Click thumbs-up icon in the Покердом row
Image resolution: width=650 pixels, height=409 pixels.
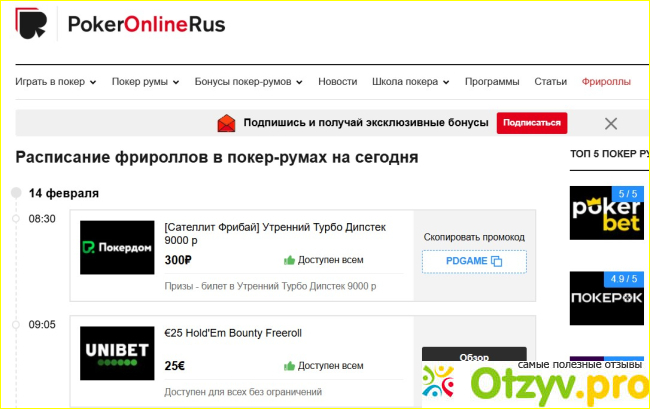289,260
